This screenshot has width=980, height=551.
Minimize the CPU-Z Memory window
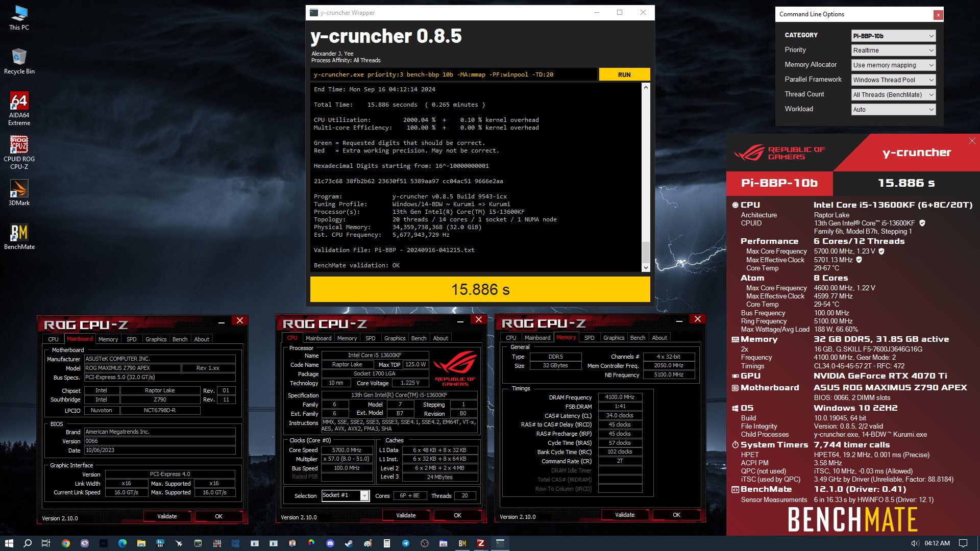pos(679,320)
